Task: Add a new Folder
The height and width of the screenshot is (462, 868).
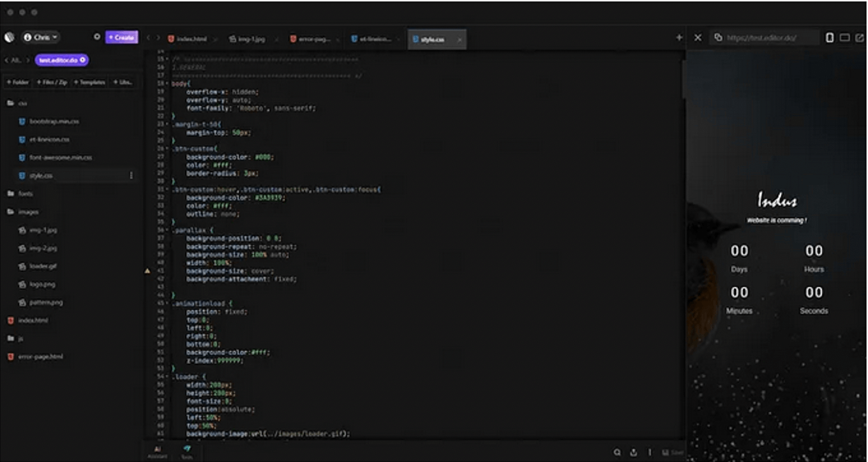Action: click(x=18, y=82)
